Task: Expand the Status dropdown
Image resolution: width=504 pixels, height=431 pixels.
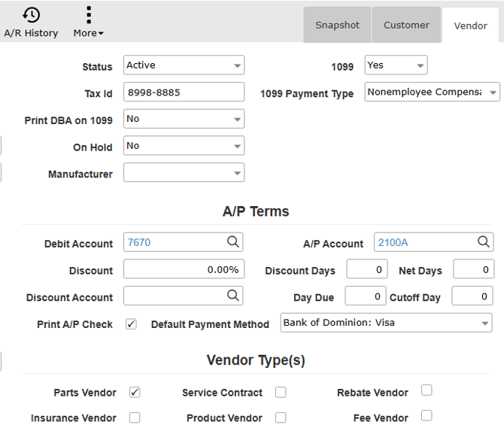Action: click(184, 65)
